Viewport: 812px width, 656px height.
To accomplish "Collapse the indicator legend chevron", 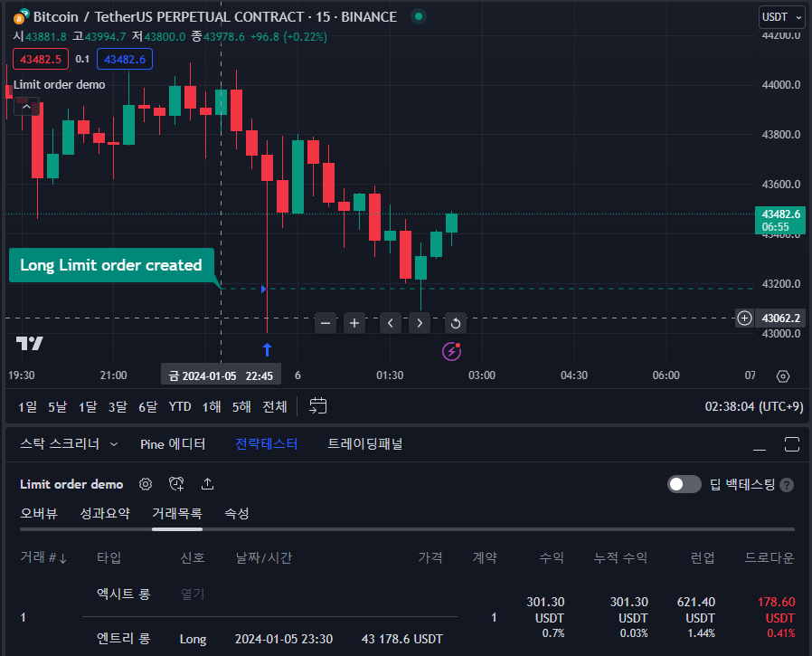I will [26, 106].
